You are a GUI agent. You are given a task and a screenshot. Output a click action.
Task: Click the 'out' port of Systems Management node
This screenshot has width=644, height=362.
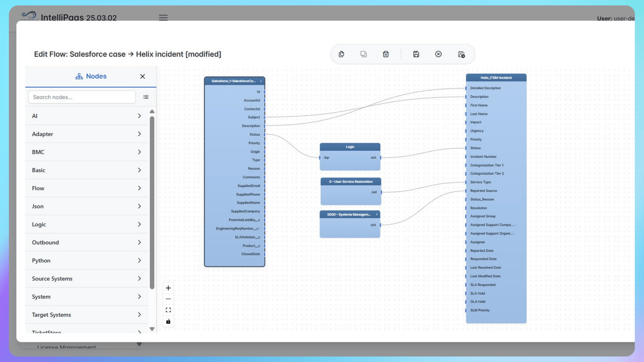point(380,225)
